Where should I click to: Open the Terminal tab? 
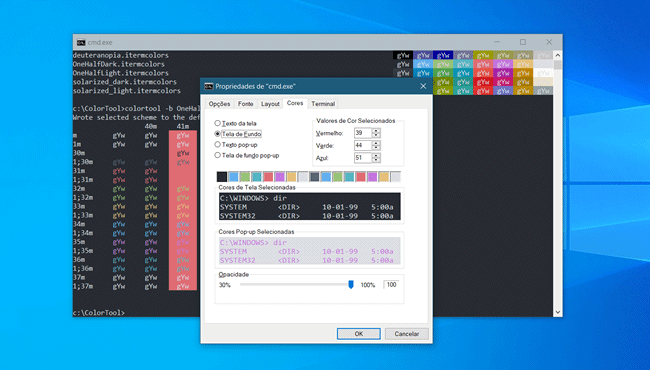323,104
